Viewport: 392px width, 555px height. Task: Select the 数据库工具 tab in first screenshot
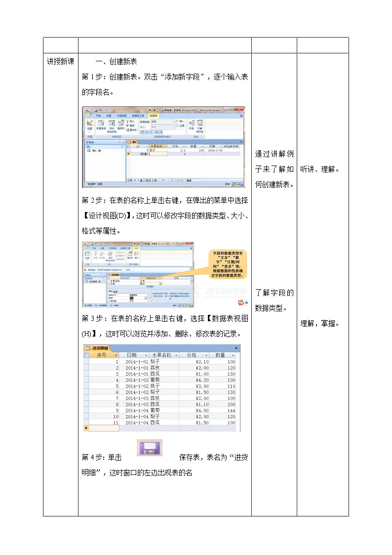pyautogui.click(x=138, y=116)
